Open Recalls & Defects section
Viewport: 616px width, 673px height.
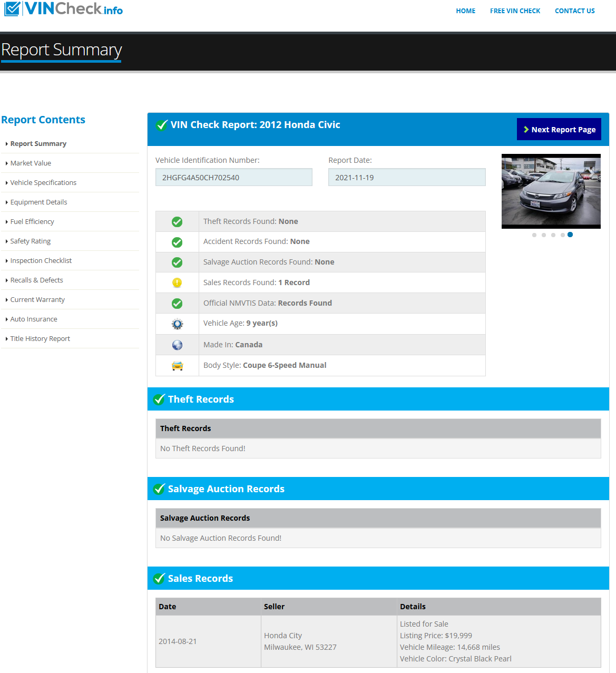pos(36,280)
